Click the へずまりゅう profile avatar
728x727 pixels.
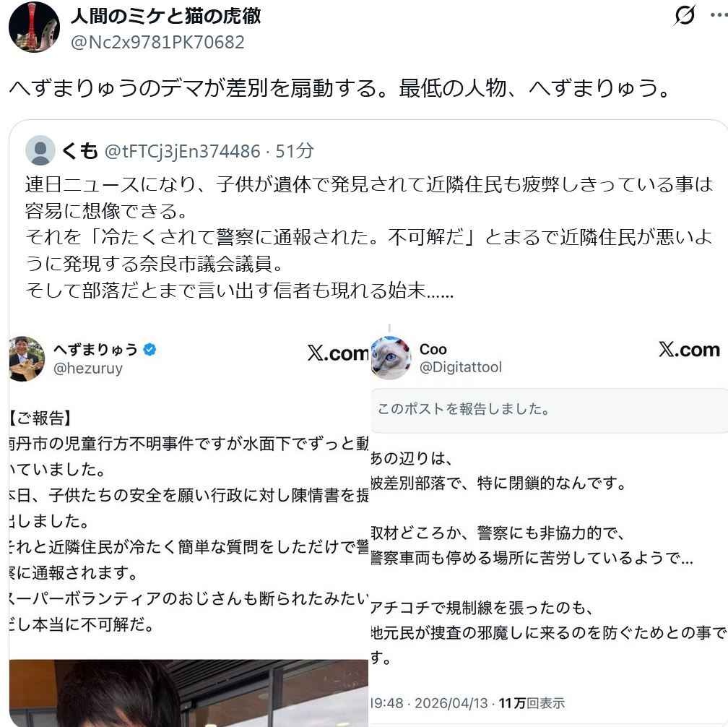tap(27, 358)
